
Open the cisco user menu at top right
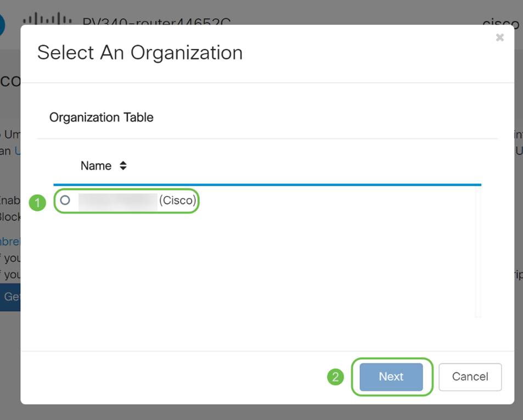(x=500, y=24)
